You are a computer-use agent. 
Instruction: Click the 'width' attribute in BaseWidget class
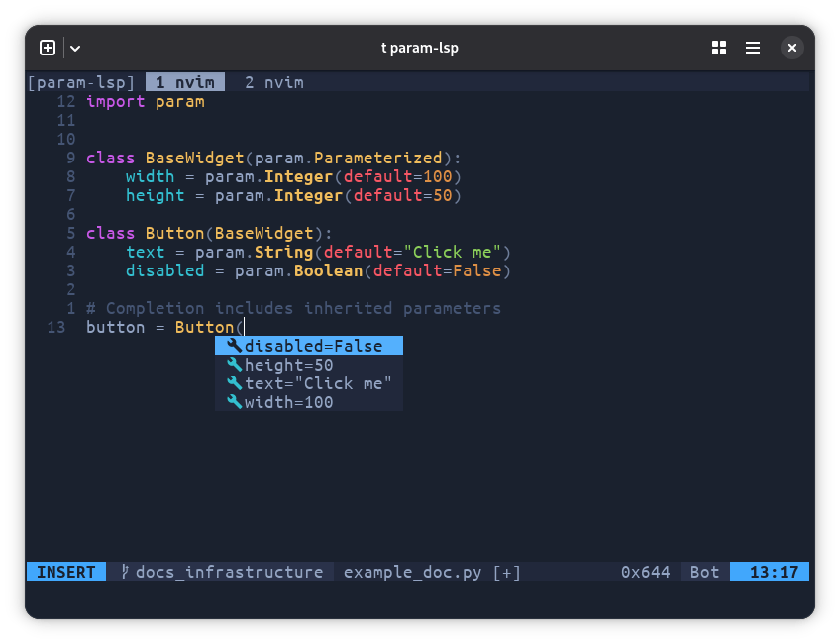[x=150, y=176]
